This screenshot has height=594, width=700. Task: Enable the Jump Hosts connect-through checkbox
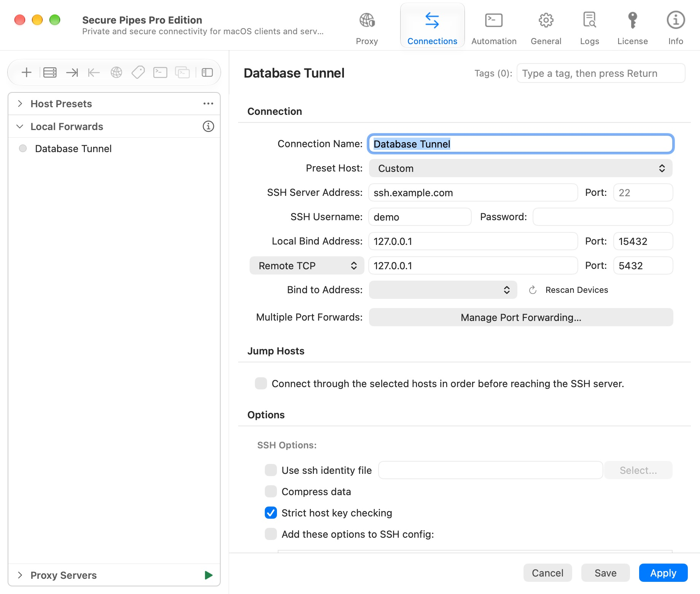261,383
